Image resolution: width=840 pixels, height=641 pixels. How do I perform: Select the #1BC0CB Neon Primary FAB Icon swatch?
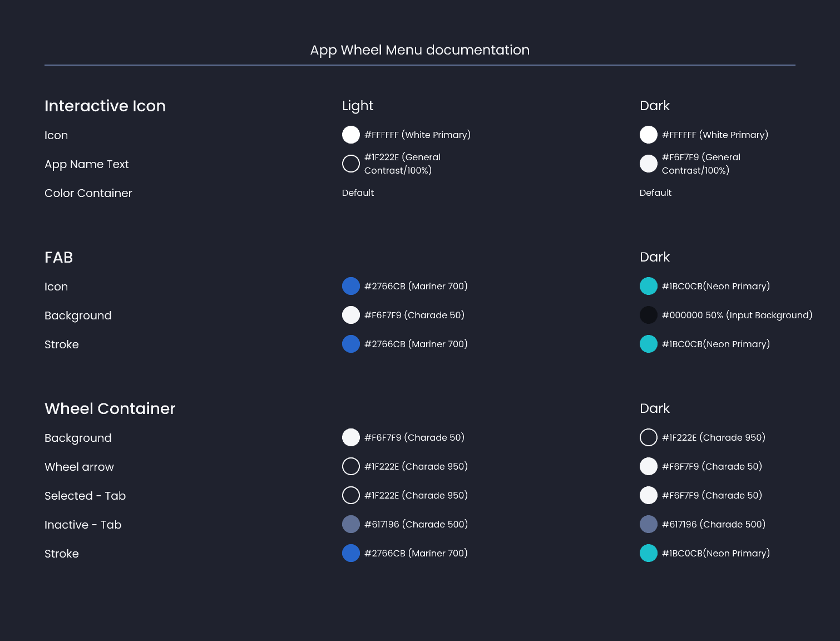648,286
